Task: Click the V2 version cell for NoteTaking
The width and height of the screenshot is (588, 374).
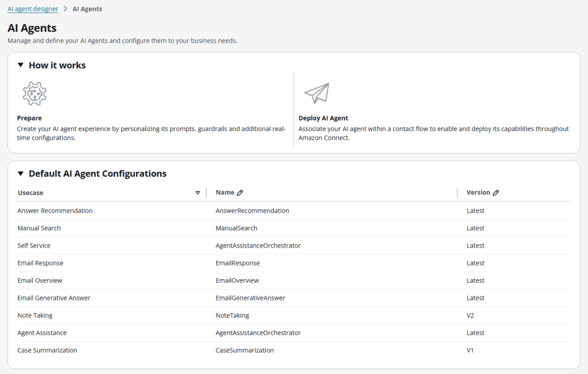Action: click(474, 315)
